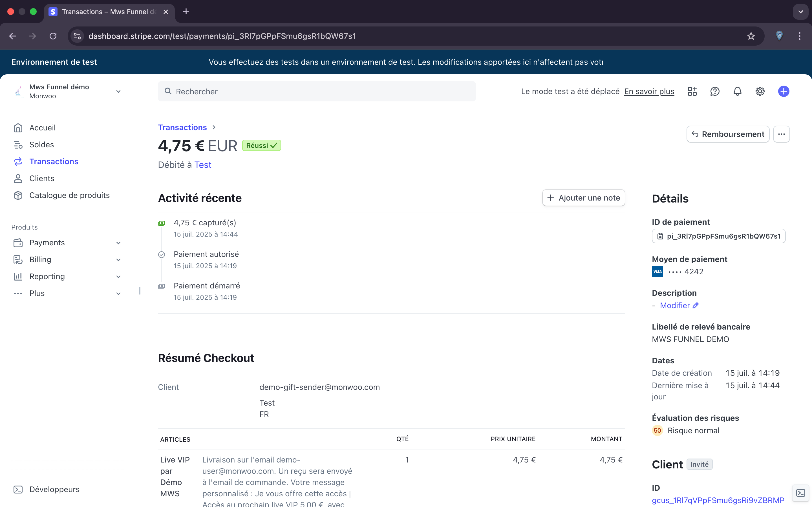Select Soldes in the sidebar
Viewport: 812px width, 507px height.
coord(41,144)
